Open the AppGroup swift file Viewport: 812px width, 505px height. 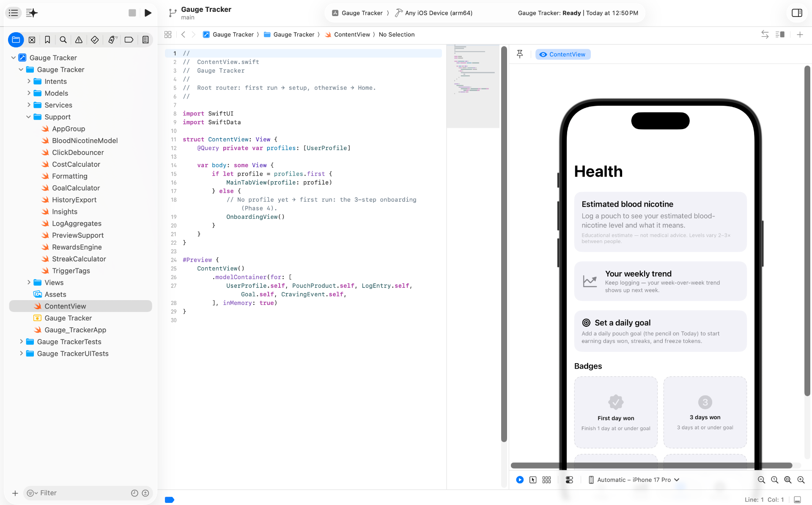click(69, 129)
